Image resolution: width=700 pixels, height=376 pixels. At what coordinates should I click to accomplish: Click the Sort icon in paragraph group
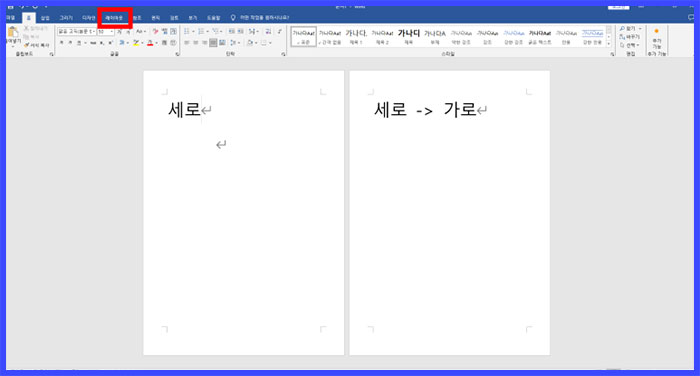(268, 31)
